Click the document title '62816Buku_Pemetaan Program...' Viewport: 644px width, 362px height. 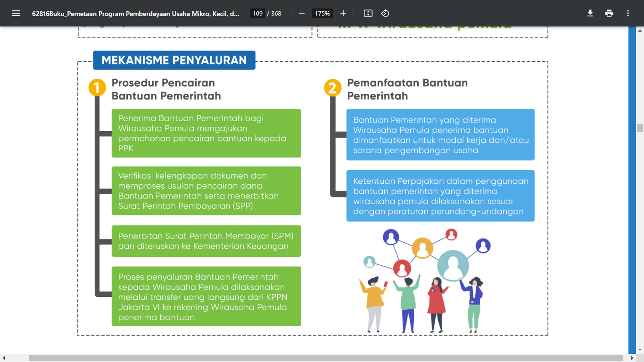(x=136, y=13)
